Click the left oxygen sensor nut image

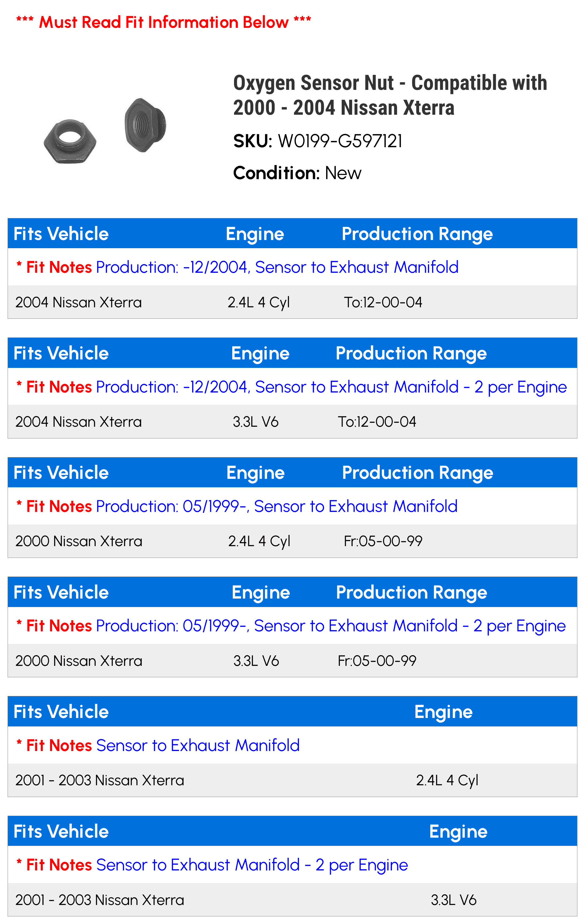coord(70,141)
